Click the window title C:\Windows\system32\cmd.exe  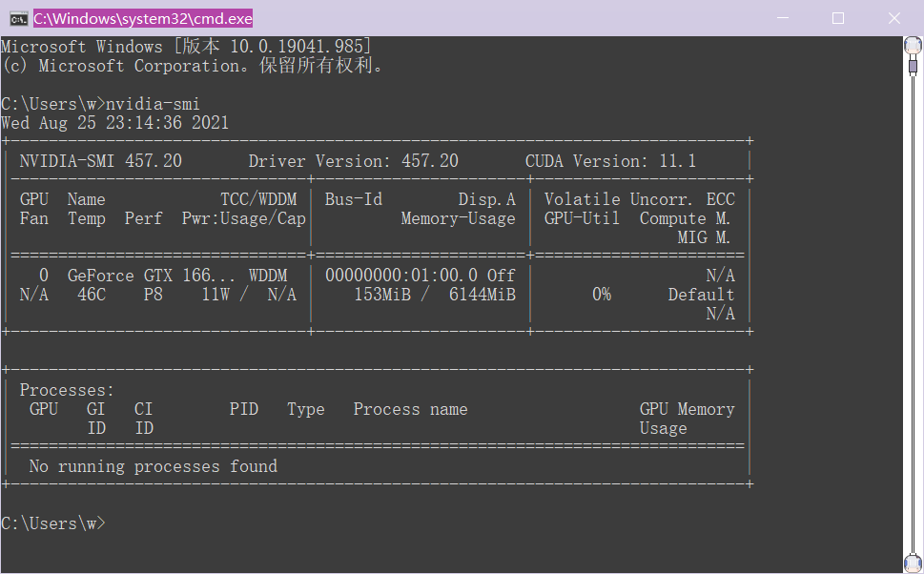[143, 19]
